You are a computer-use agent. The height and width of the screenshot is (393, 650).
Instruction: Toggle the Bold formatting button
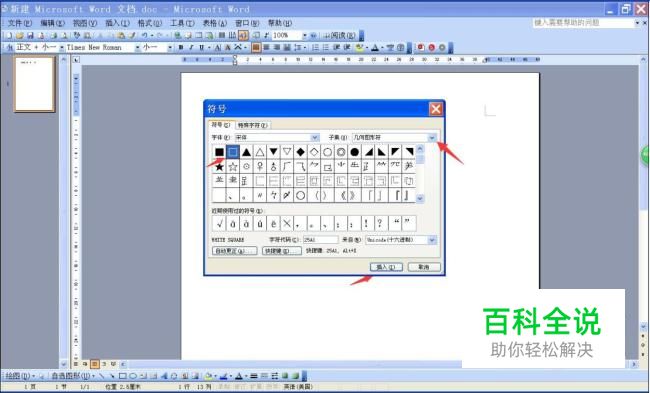pos(181,48)
